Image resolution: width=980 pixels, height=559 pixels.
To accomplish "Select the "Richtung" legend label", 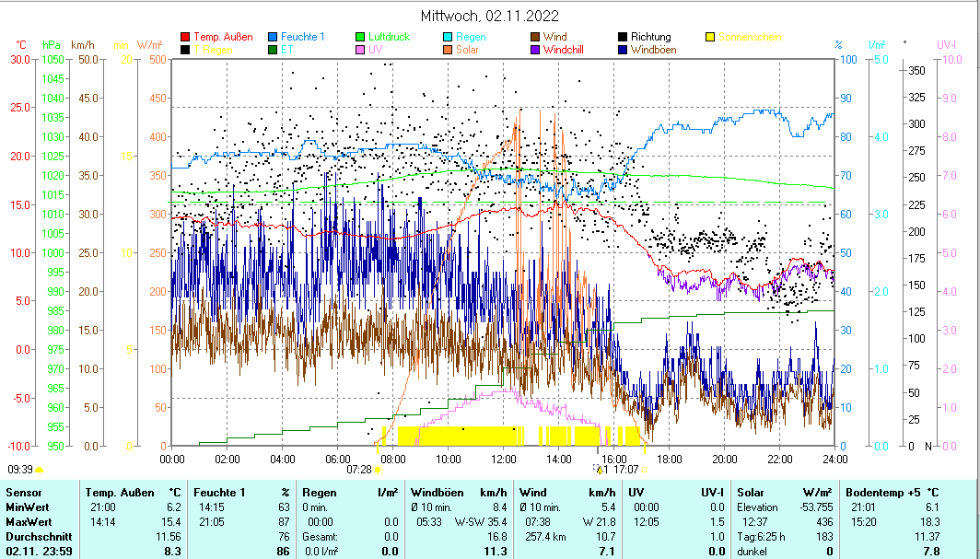I will tap(650, 38).
